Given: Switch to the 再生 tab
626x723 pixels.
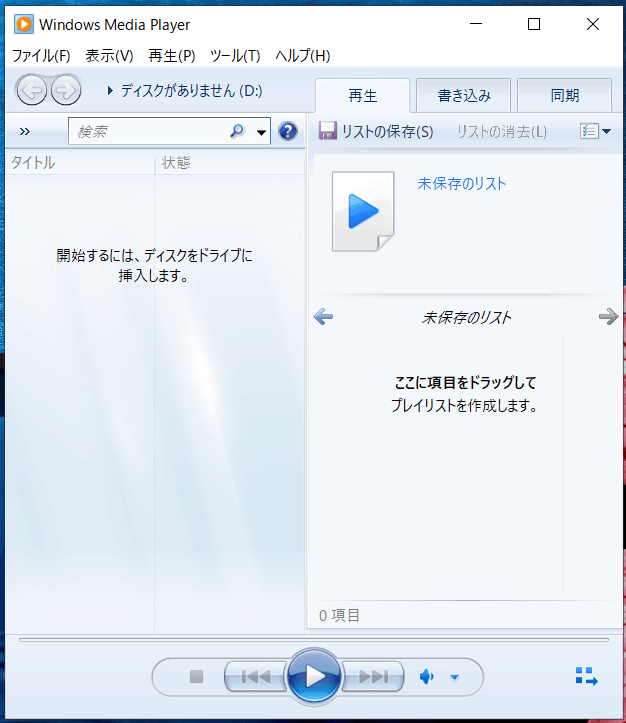Looking at the screenshot, I should (363, 95).
